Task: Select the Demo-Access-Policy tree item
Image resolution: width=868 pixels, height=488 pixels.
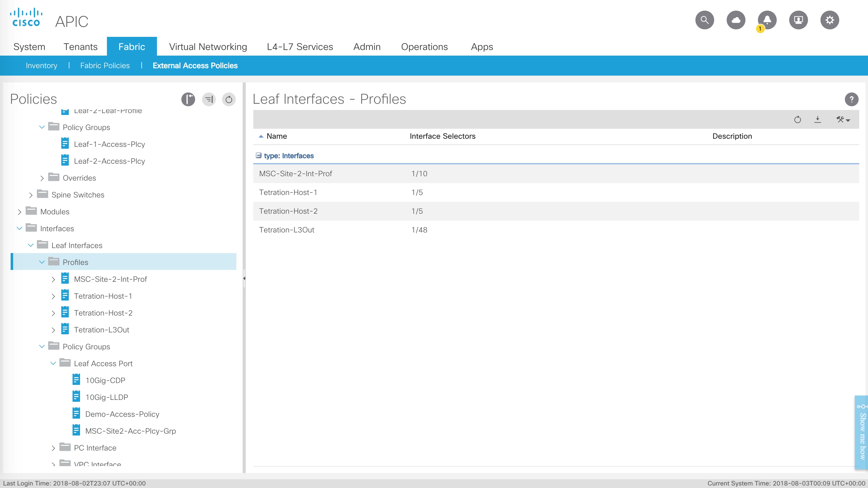Action: (x=122, y=414)
